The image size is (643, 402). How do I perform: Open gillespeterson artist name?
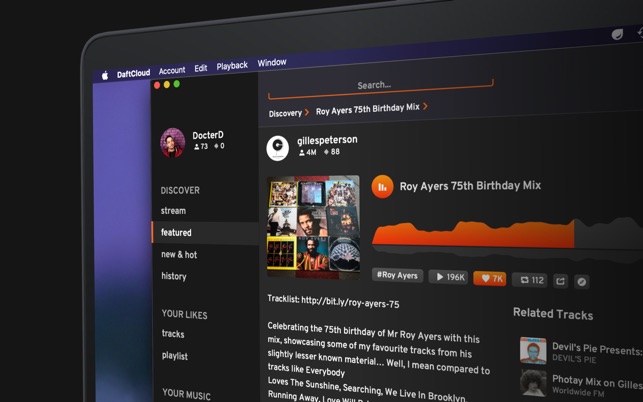coord(327,140)
